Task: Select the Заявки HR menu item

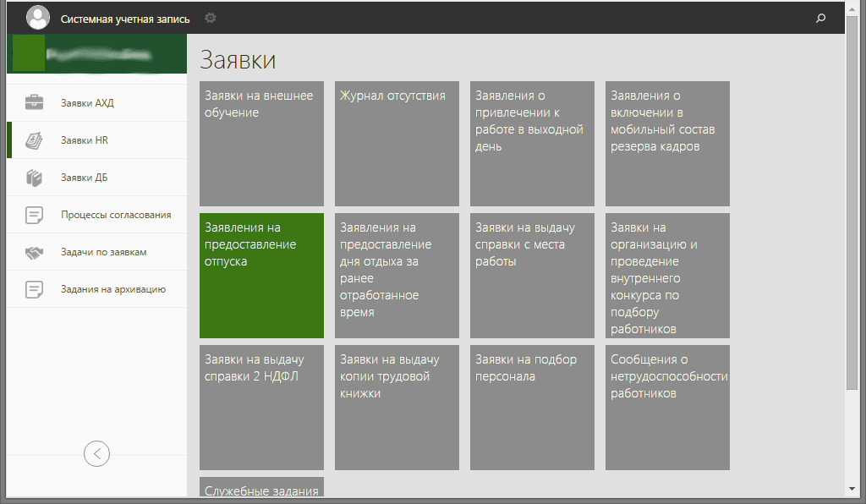Action: click(85, 140)
